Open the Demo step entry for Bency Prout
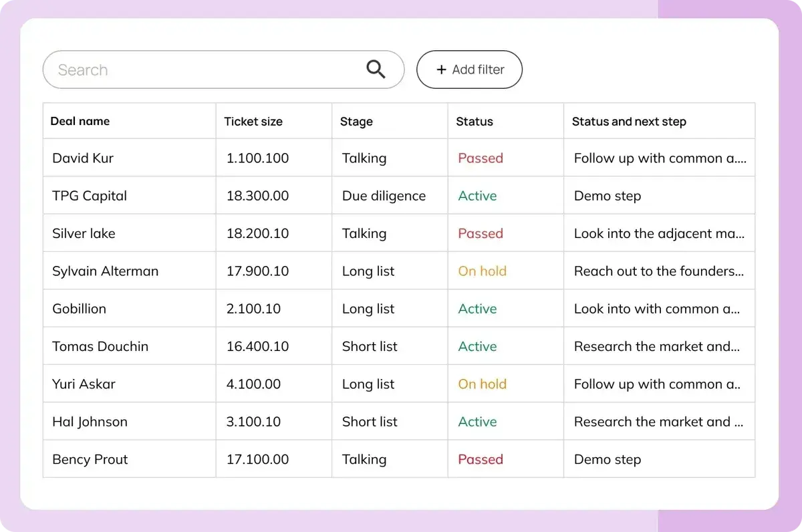The width and height of the screenshot is (802, 532). tap(607, 459)
